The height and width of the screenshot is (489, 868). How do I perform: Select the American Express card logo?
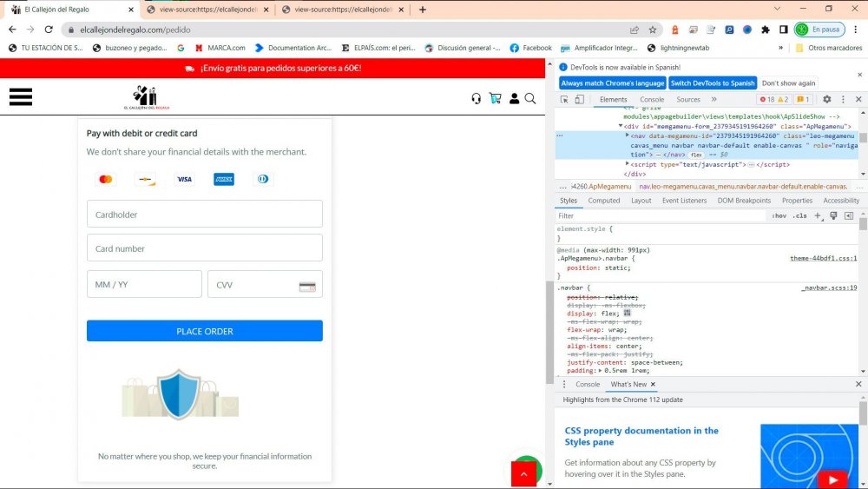[224, 179]
